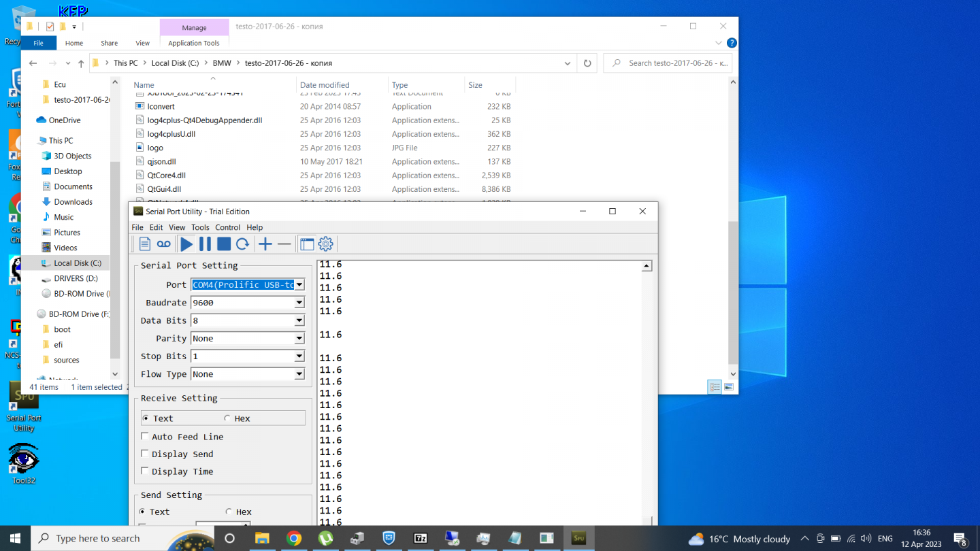Viewport: 980px width, 551px height.
Task: Select QtCore4.dll file
Action: [166, 176]
